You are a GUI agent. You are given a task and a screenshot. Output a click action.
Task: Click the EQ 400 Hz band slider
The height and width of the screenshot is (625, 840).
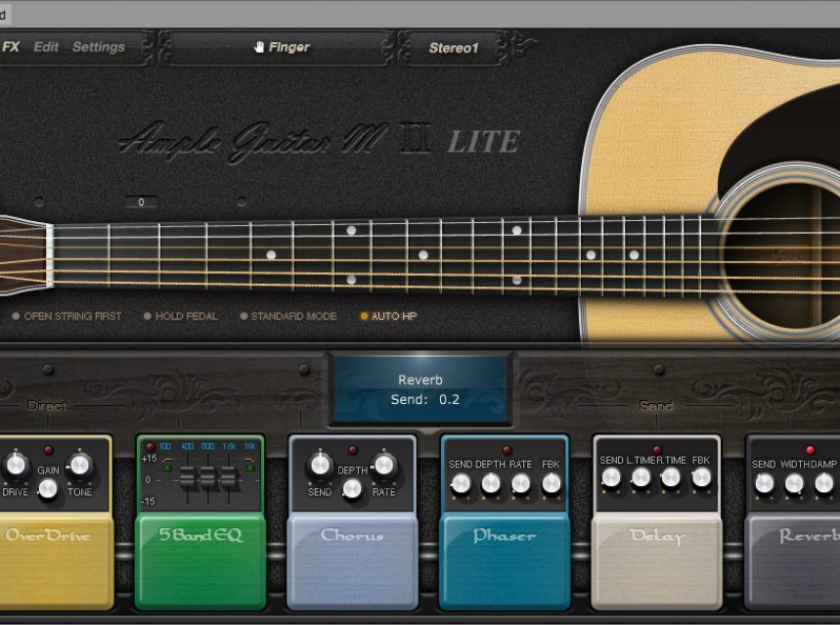coord(188,477)
